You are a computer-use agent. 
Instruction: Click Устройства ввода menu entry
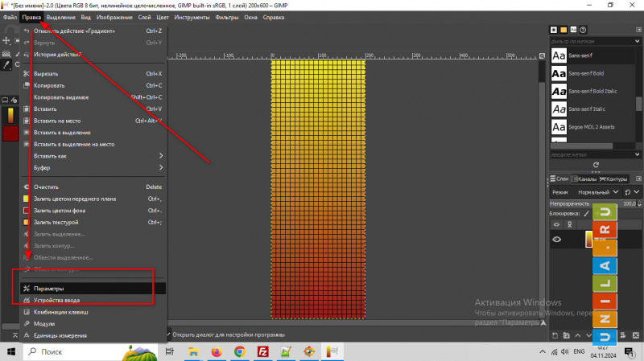[56, 300]
